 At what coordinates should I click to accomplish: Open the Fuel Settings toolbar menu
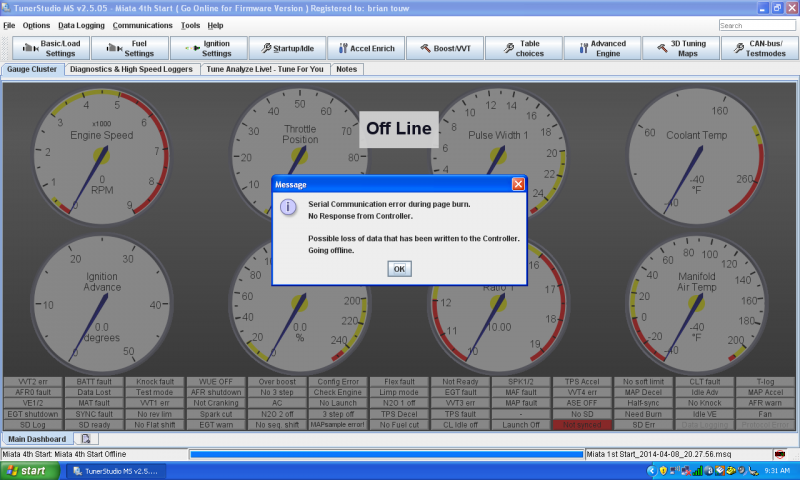[130, 48]
